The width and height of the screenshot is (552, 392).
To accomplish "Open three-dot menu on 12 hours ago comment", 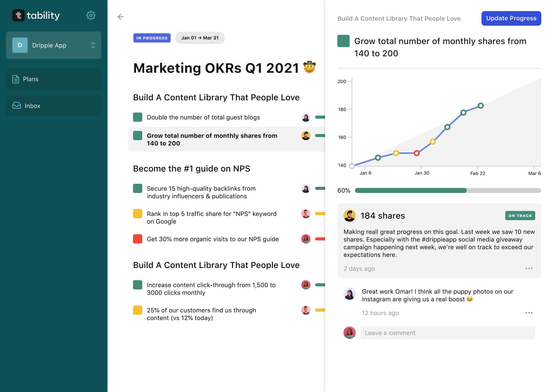I will [529, 313].
